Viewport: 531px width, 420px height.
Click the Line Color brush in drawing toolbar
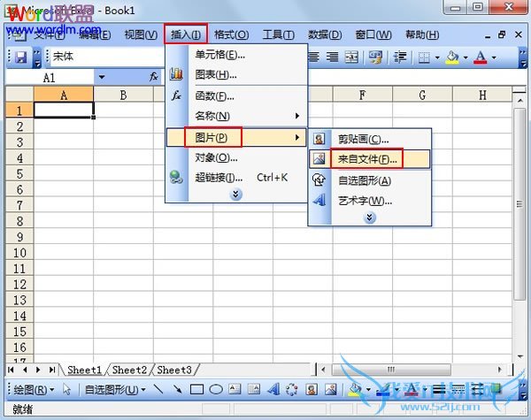pos(382,390)
